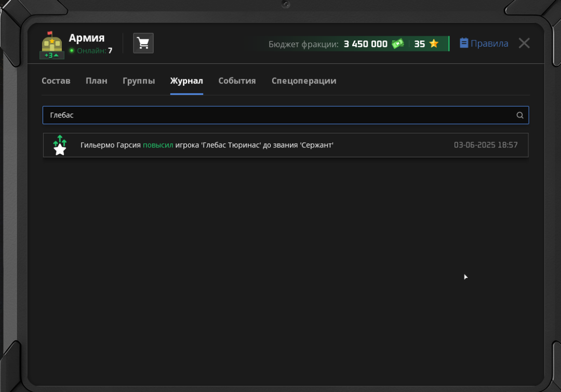Open the События tab

237,81
